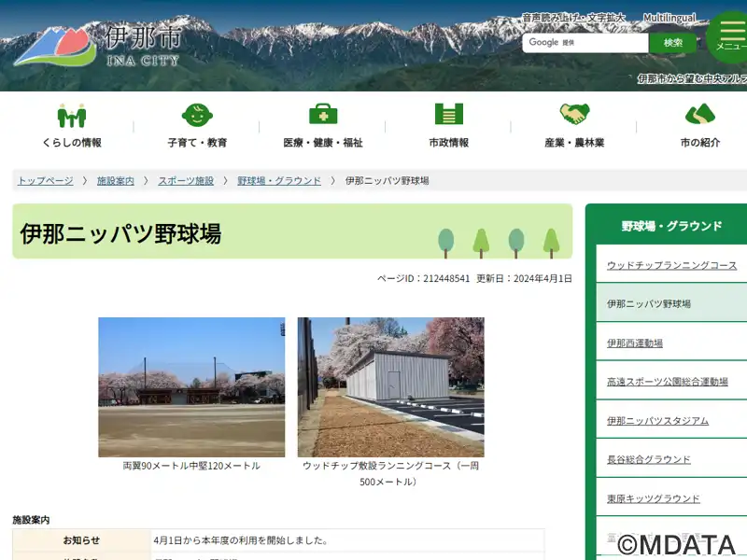
Task: Click the 伊那ニッパツ野球場 page title
Action: point(120,234)
